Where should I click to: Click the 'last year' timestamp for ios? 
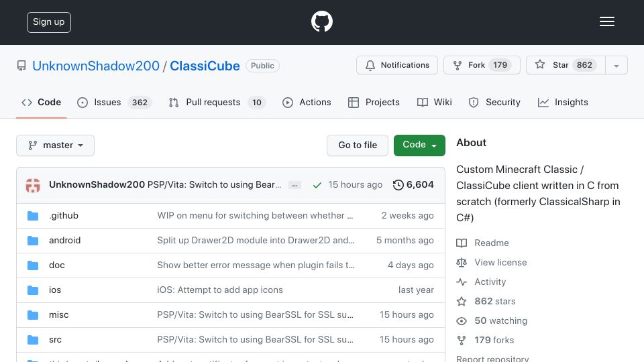point(416,290)
